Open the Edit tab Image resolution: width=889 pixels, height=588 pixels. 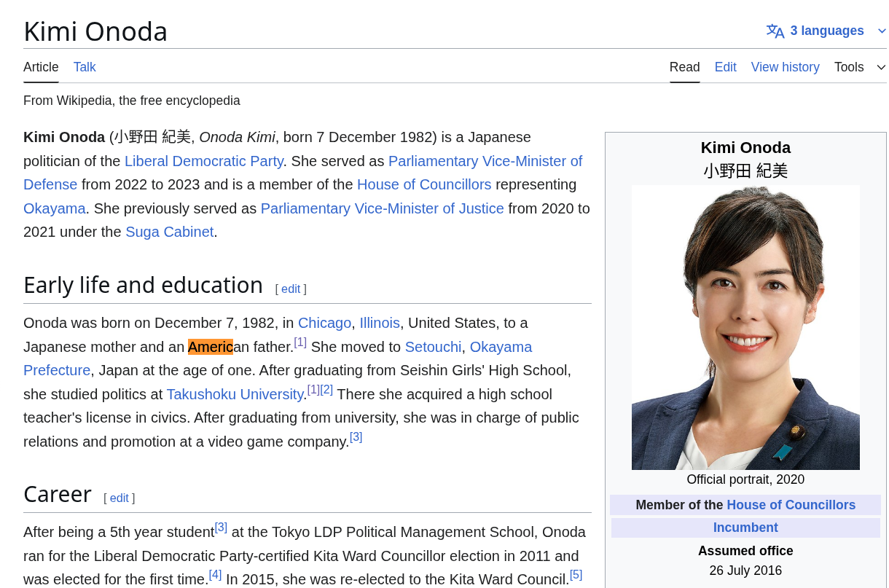tap(725, 67)
